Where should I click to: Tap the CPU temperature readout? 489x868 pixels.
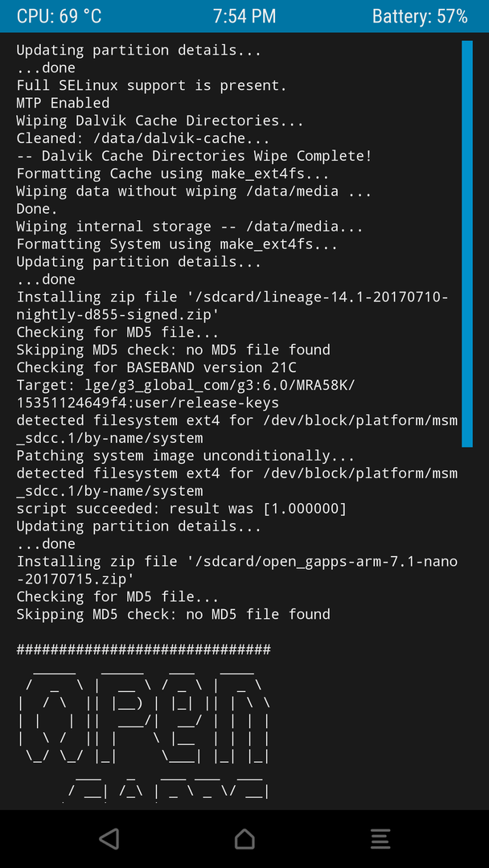tap(59, 16)
